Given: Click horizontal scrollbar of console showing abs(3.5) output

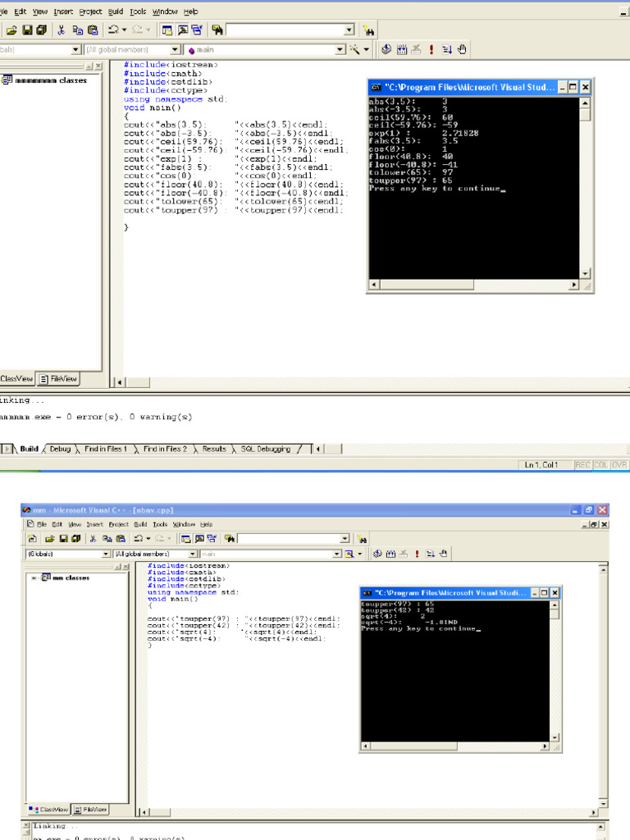Looking at the screenshot, I should click(473, 285).
